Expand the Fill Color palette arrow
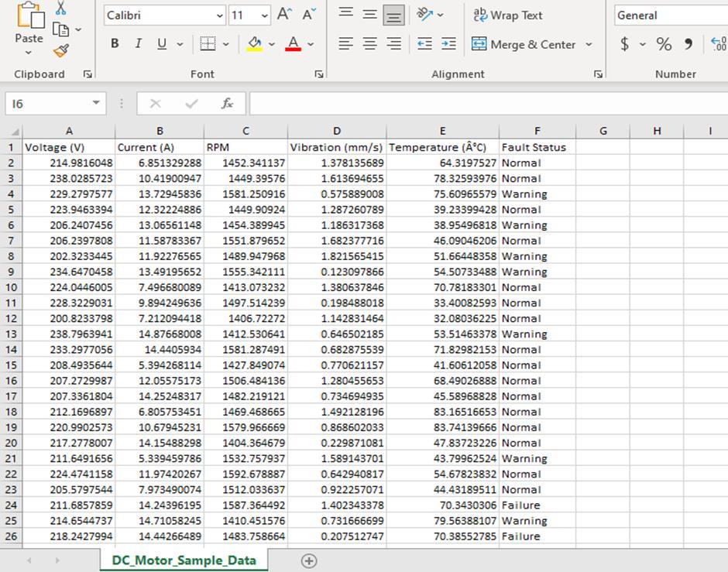 click(x=272, y=44)
